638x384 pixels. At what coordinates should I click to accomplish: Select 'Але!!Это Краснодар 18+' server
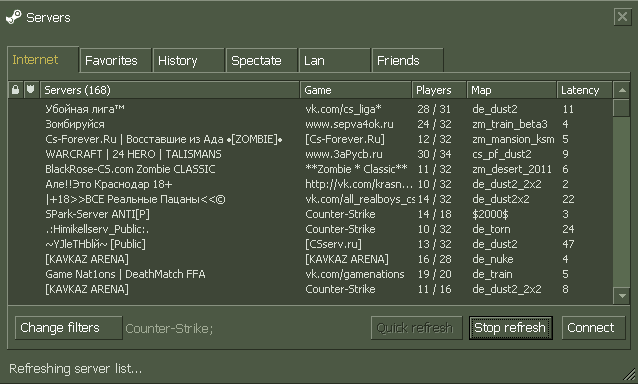point(310,184)
